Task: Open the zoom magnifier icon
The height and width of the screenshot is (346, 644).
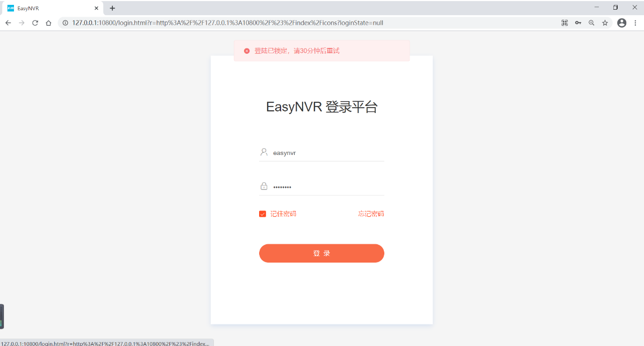Action: click(591, 23)
